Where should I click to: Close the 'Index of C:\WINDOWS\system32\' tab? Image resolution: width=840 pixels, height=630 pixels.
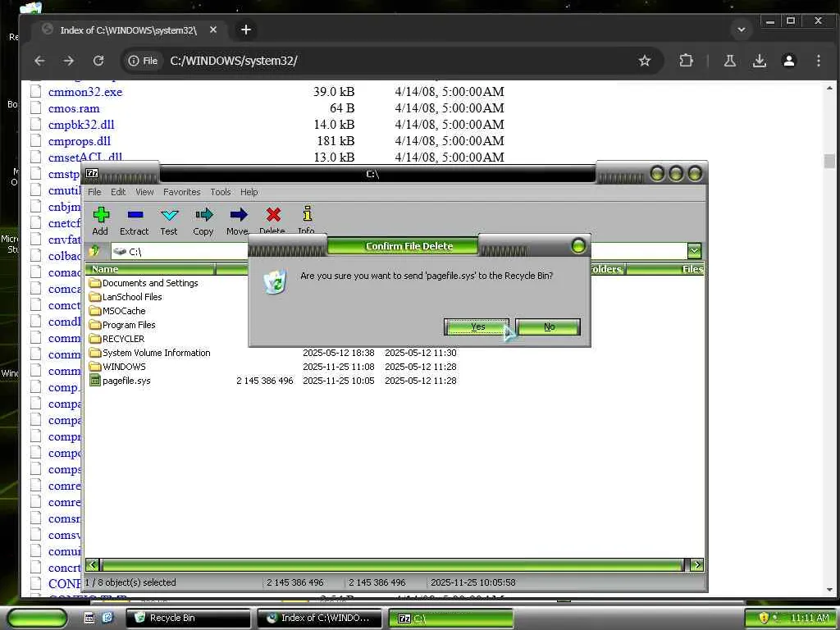click(x=213, y=30)
